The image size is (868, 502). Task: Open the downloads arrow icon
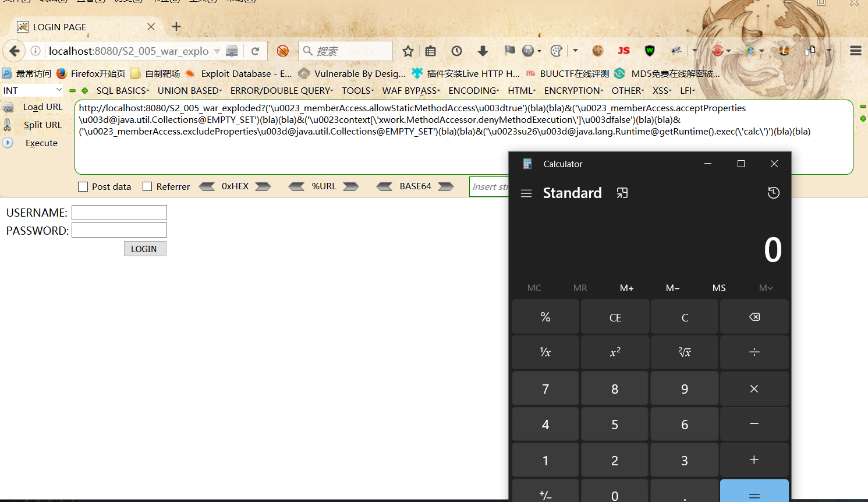pyautogui.click(x=483, y=51)
